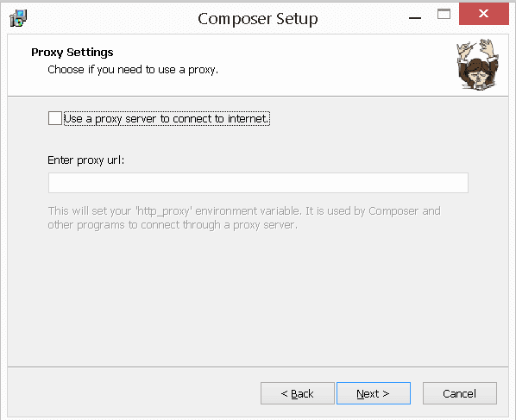Screen dimensions: 516x420
Task: Click the Composer conductor logo image
Action: click(478, 65)
